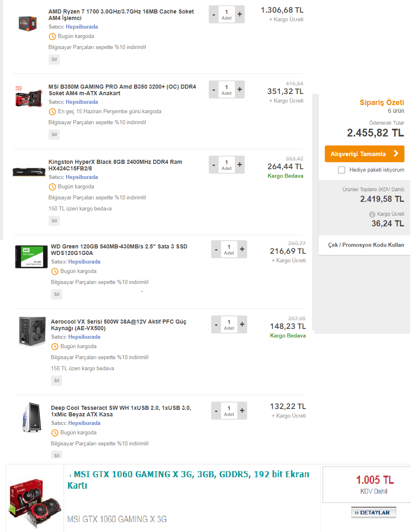Image resolution: width=411 pixels, height=532 pixels.
Task: Click Hepsiburada seller link for MSI B350M
Action: (82, 102)
